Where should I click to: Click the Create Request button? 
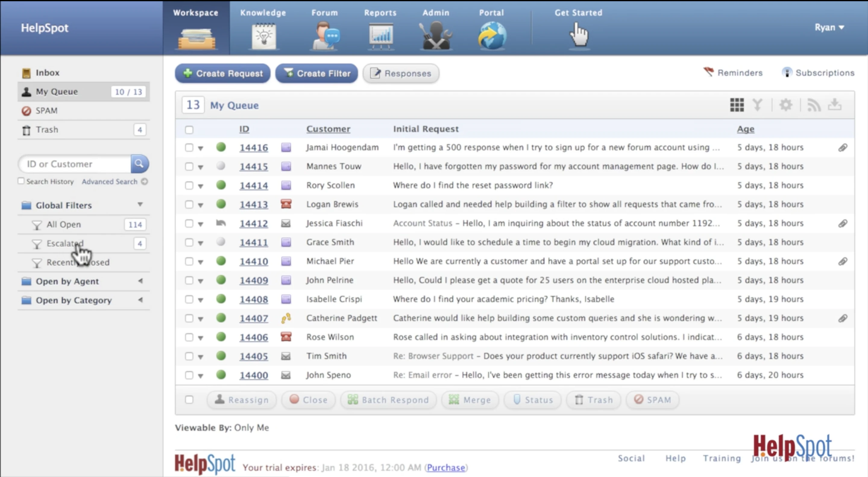pyautogui.click(x=223, y=73)
